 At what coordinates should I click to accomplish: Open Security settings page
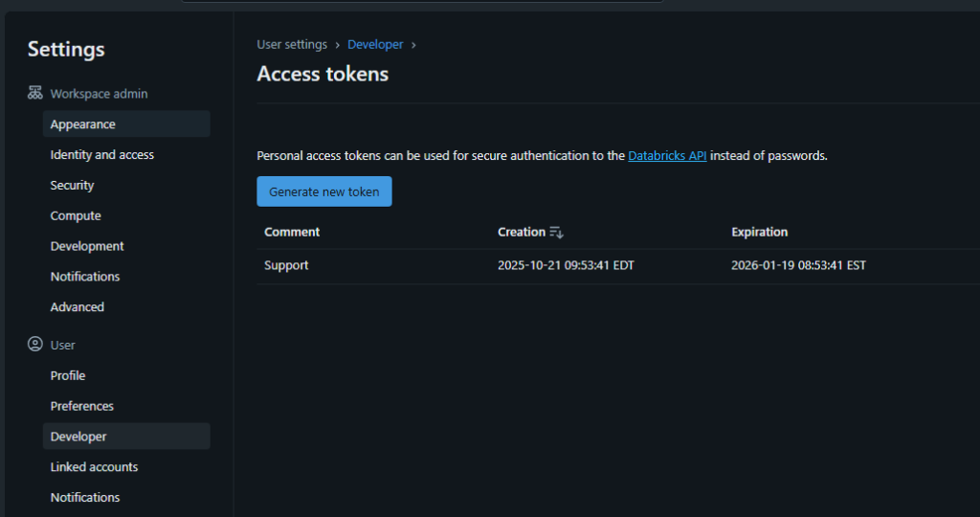click(73, 186)
